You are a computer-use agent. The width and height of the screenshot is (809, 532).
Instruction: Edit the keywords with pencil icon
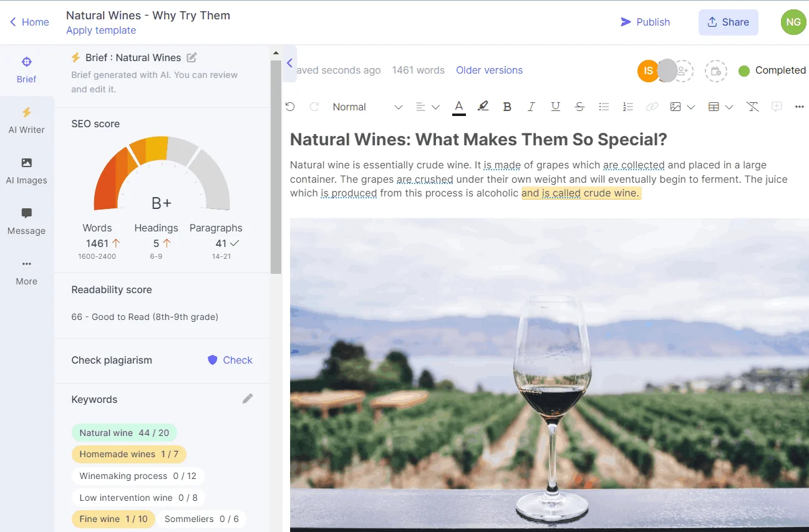[248, 399]
